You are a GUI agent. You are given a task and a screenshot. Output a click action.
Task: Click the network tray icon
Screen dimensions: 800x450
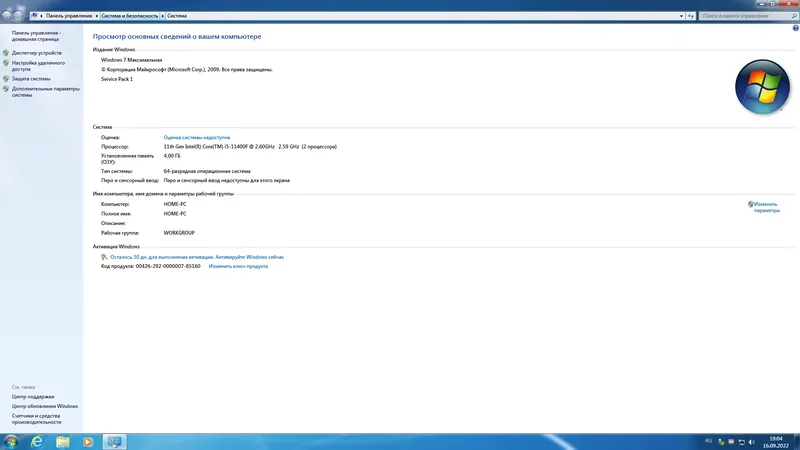741,442
